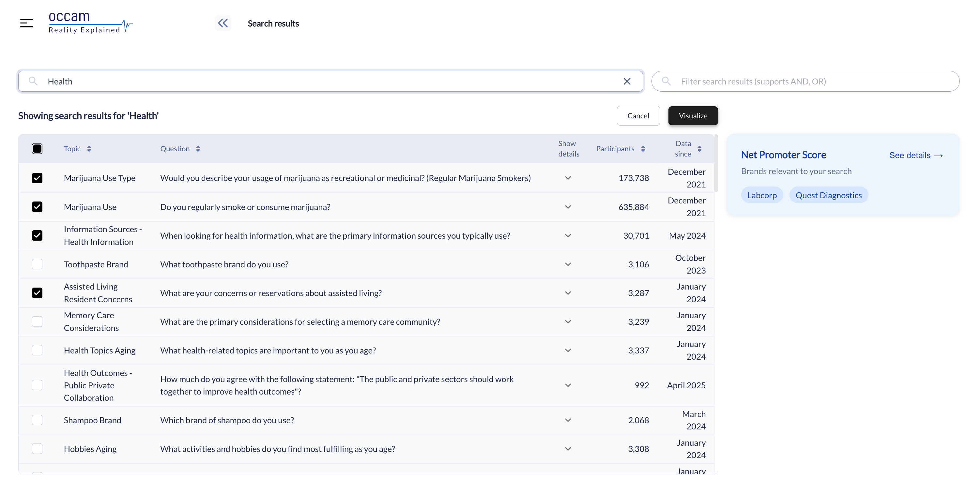The image size is (980, 478).
Task: Sort by Data since column arrows
Action: pyautogui.click(x=699, y=149)
